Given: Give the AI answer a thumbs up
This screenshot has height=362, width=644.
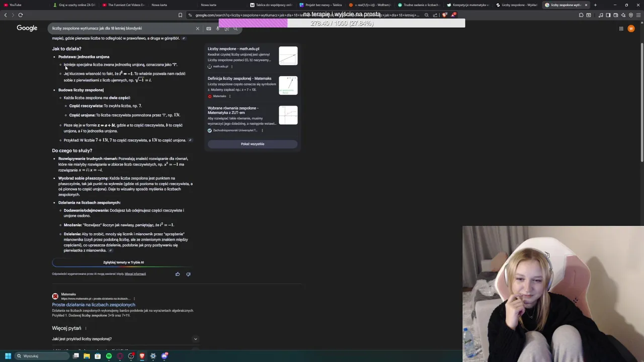Looking at the screenshot, I should pos(178,274).
